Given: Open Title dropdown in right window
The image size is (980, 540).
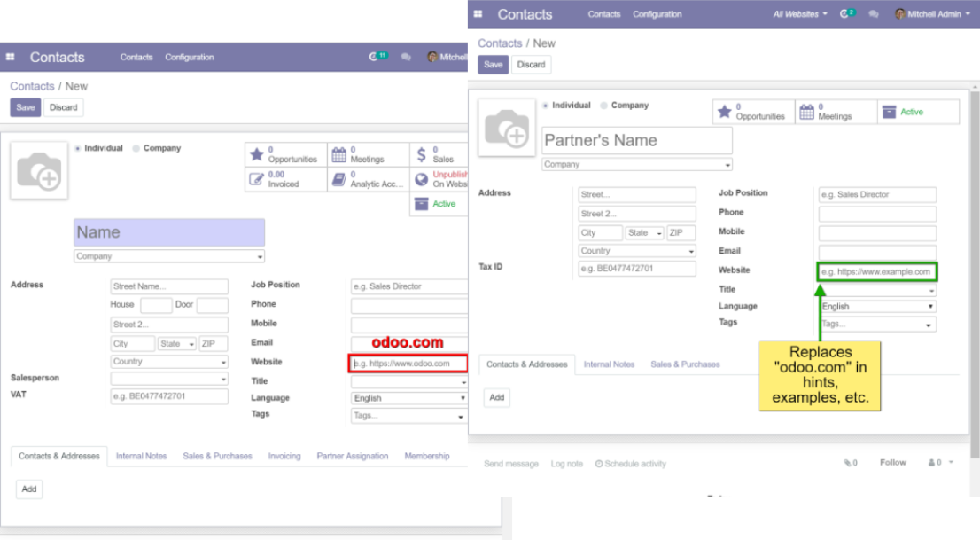Looking at the screenshot, I should coord(877,290).
